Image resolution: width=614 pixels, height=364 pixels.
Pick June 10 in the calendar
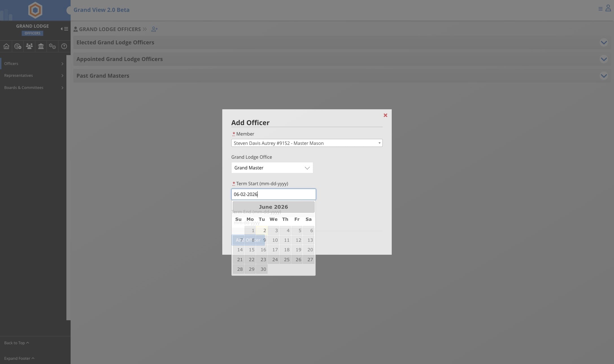pos(273,240)
